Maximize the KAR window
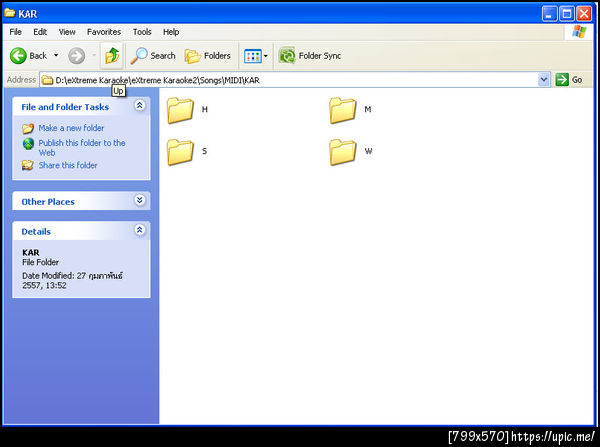The width and height of the screenshot is (600, 447). point(567,14)
